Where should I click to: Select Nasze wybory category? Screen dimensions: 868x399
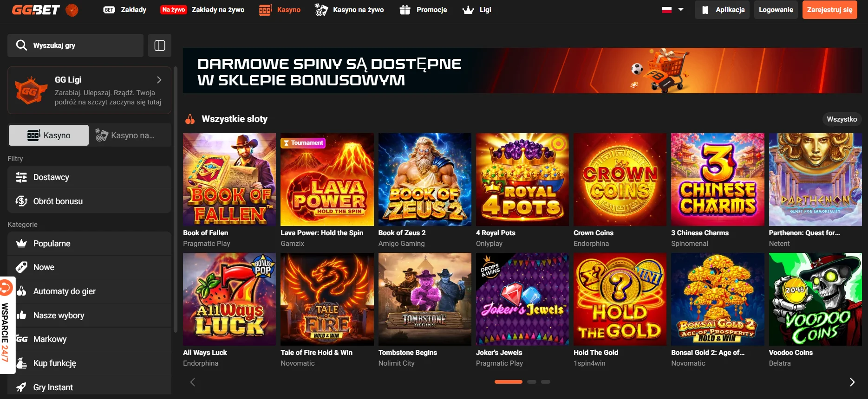pyautogui.click(x=89, y=315)
